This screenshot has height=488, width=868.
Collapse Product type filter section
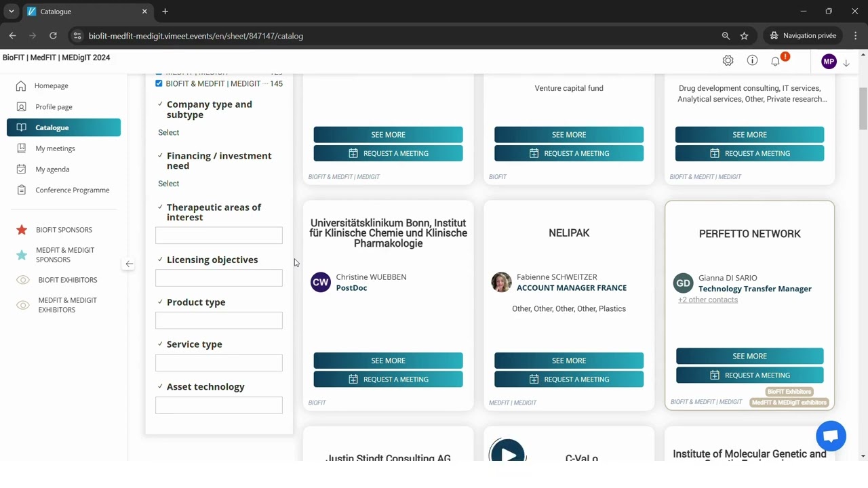[x=160, y=302]
